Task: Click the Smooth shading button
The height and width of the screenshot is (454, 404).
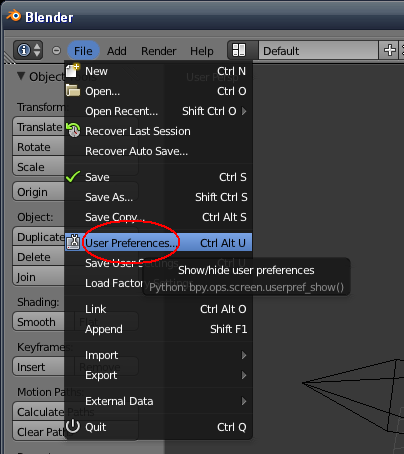Action: pyautogui.click(x=38, y=322)
